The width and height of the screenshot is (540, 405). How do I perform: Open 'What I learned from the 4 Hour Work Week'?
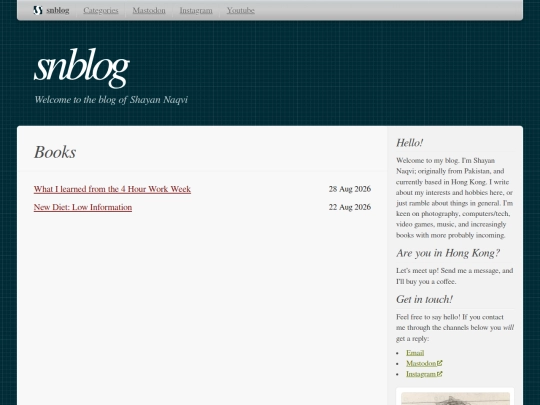pos(112,189)
